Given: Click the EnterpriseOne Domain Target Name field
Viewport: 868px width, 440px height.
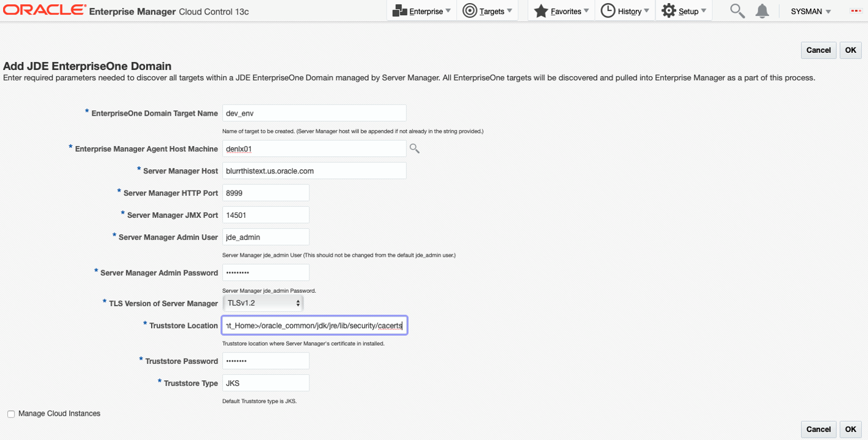Looking at the screenshot, I should pyautogui.click(x=314, y=113).
